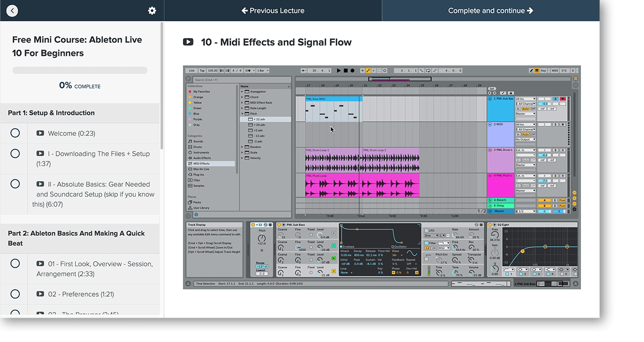Deactivate track 4 PML Pluck activator

coord(544,176)
